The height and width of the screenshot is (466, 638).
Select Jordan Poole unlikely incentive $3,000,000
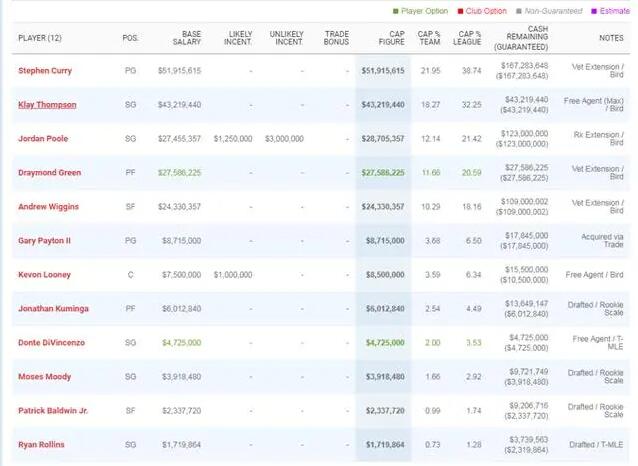(284, 139)
